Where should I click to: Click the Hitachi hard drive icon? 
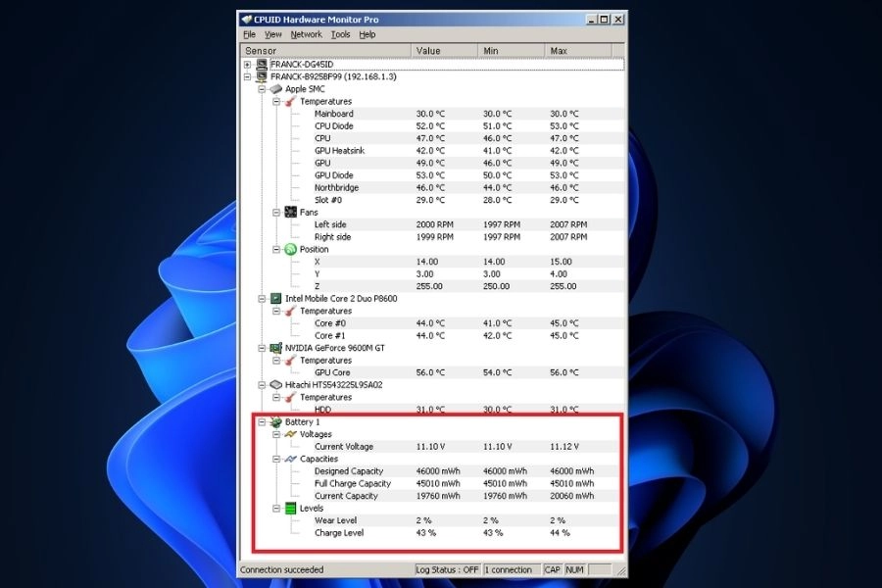tap(276, 385)
